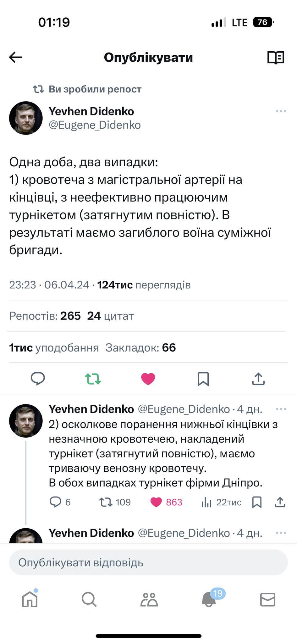Image resolution: width=297 pixels, height=644 pixels.
Task: Unlike the main post heart
Action: coord(148,379)
